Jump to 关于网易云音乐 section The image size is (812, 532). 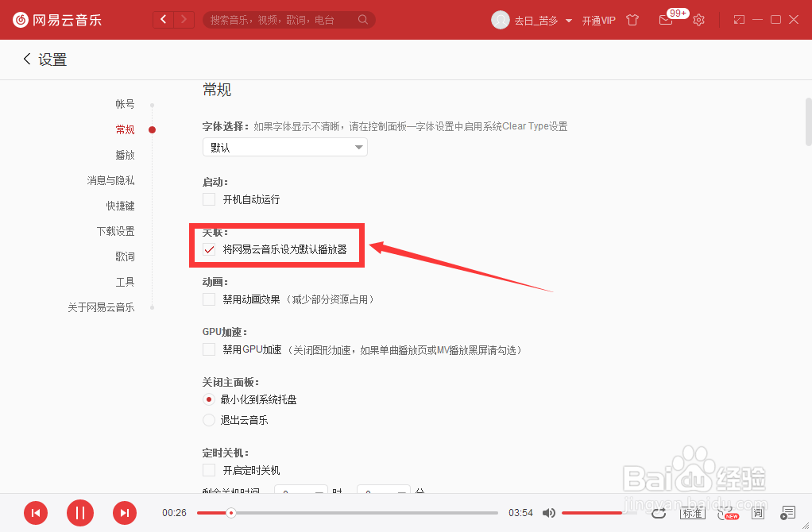[101, 306]
